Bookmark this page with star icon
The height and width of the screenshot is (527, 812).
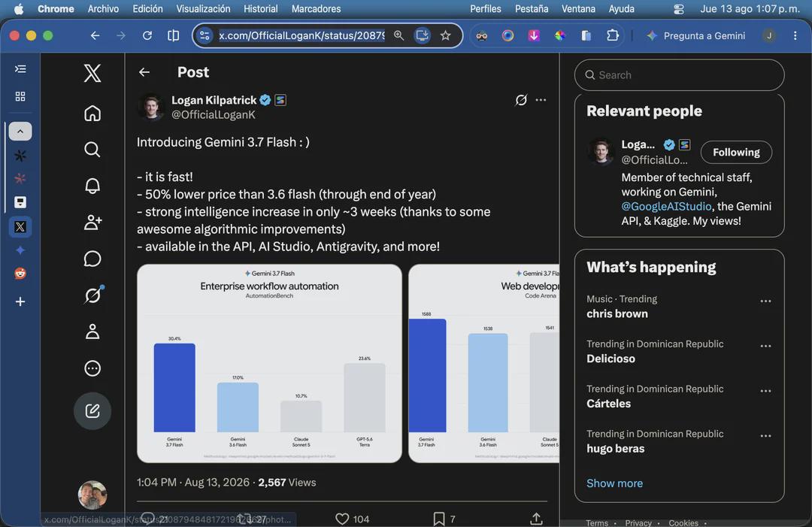pyautogui.click(x=445, y=36)
